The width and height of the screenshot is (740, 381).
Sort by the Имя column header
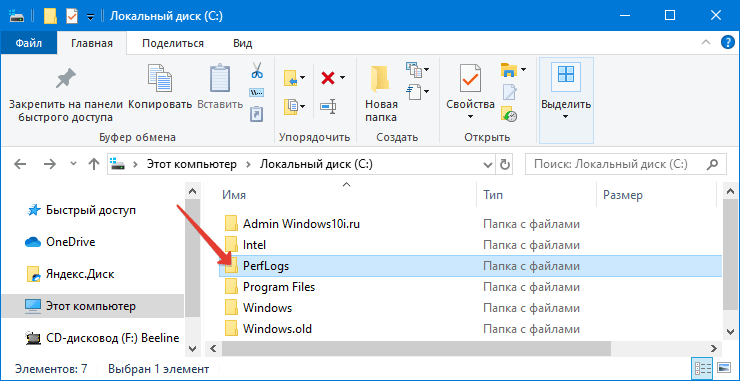coord(235,195)
